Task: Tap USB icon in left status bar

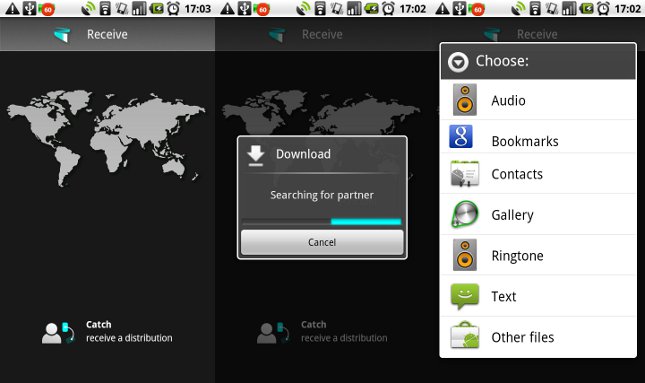Action: [30, 9]
